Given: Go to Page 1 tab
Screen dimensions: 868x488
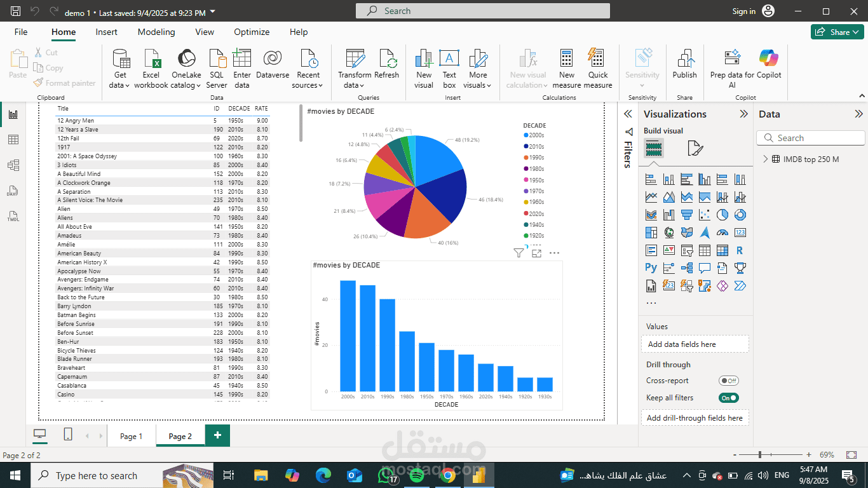Looking at the screenshot, I should coord(132,436).
